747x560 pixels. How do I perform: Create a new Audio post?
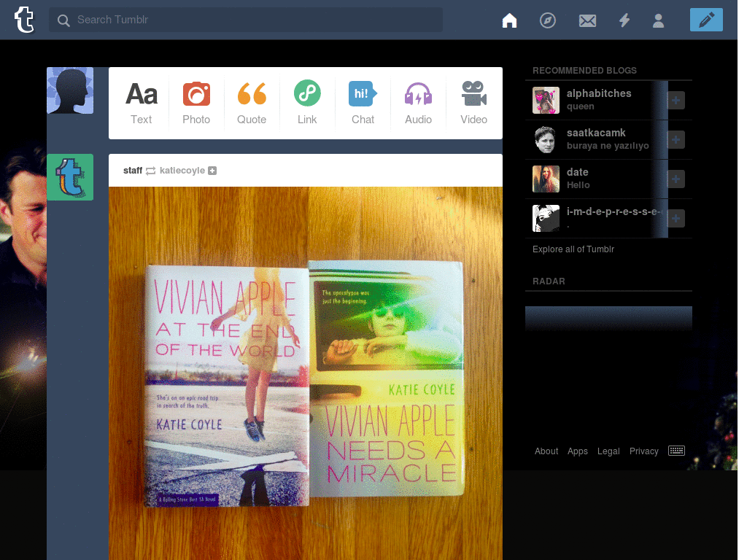418,104
